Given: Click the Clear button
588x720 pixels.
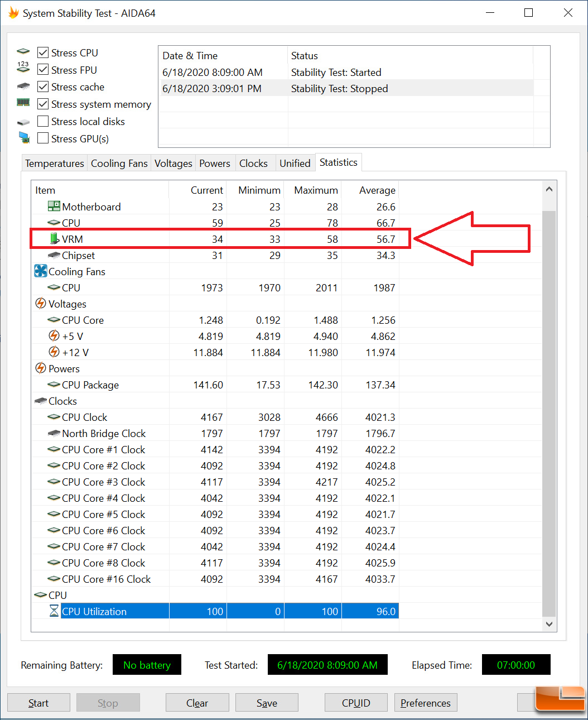Looking at the screenshot, I should pos(197,703).
